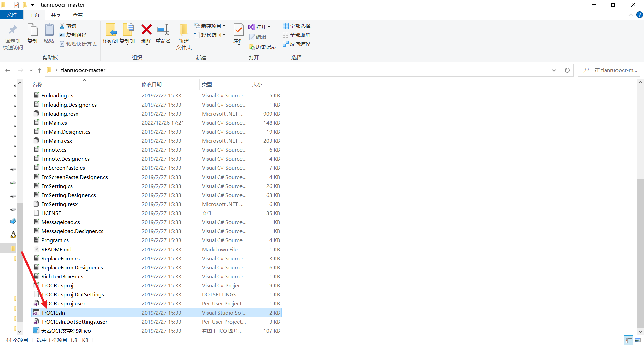Open Quick Access Toolbar customize dropdown
644x345 pixels.
[x=32, y=5]
